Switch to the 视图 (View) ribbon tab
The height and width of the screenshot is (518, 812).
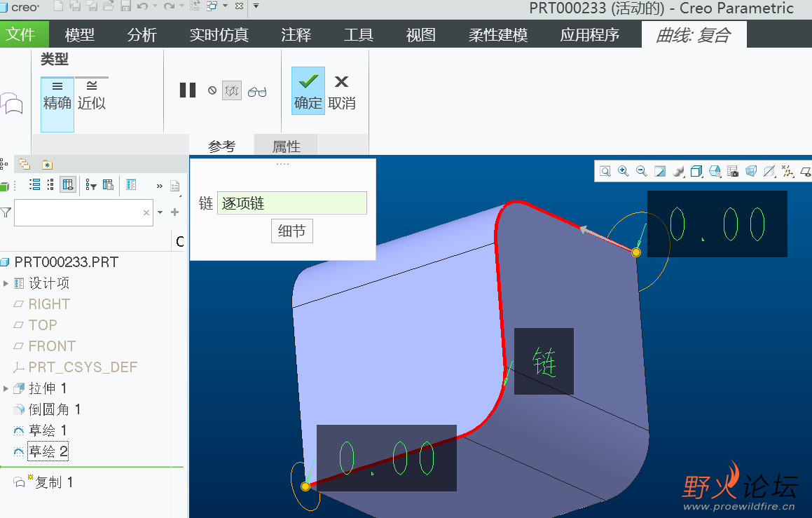tap(420, 35)
